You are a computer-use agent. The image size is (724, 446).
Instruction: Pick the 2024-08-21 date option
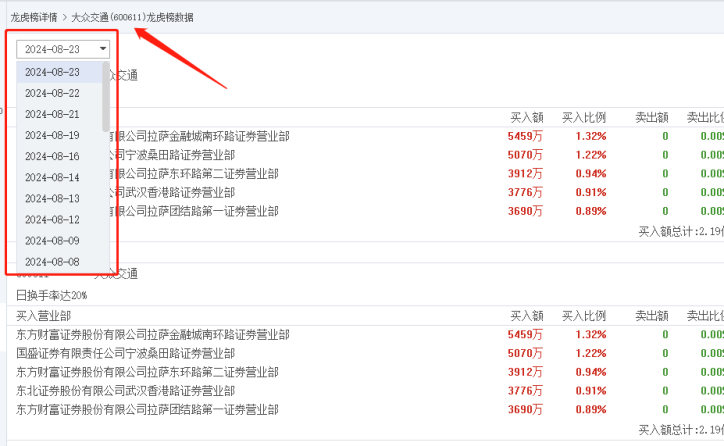pyautogui.click(x=52, y=114)
